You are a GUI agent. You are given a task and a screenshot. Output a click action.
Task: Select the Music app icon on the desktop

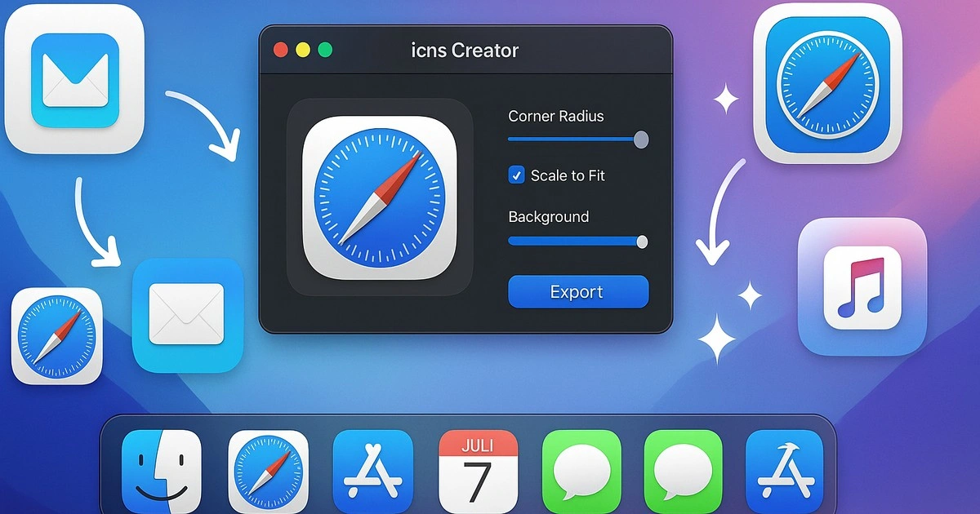click(862, 287)
